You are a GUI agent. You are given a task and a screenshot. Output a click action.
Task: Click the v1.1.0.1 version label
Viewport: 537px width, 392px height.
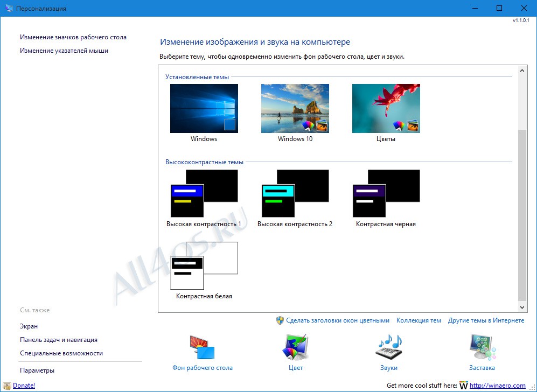(x=521, y=20)
